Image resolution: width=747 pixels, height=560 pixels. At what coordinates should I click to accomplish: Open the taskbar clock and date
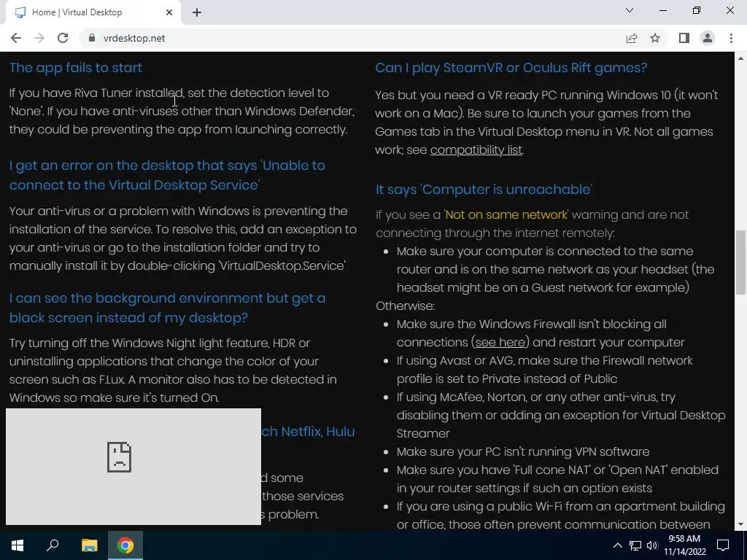point(684,545)
